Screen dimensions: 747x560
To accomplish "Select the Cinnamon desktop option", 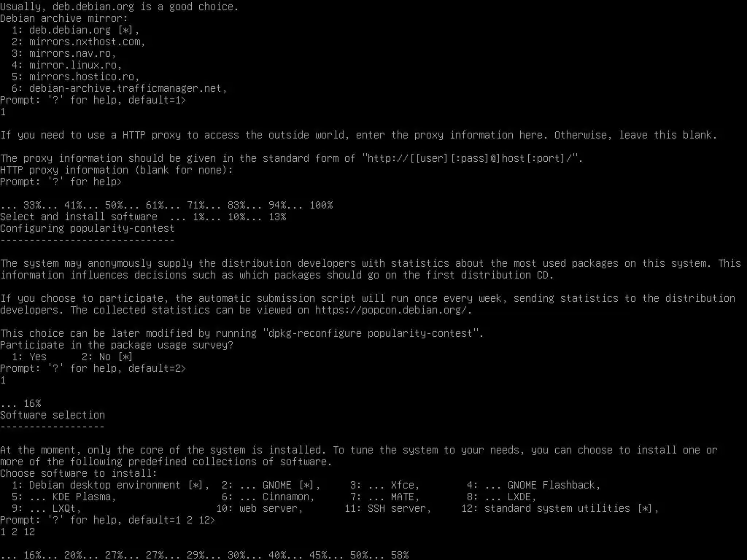I will (268, 497).
